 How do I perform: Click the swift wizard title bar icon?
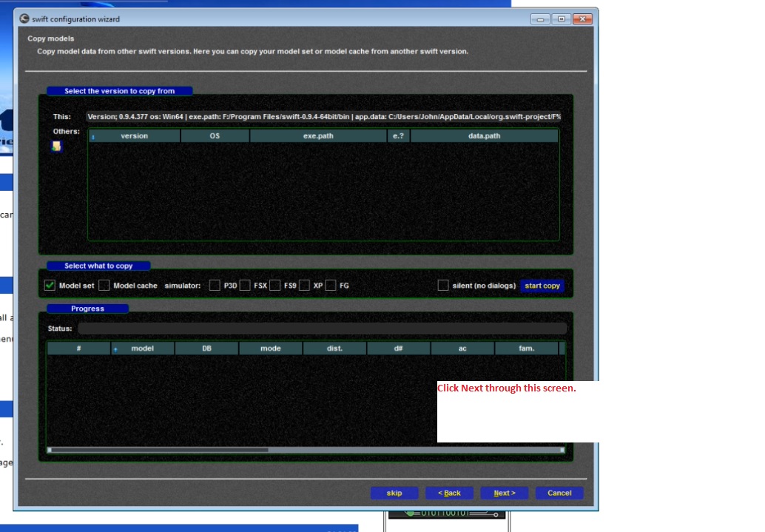[x=24, y=18]
